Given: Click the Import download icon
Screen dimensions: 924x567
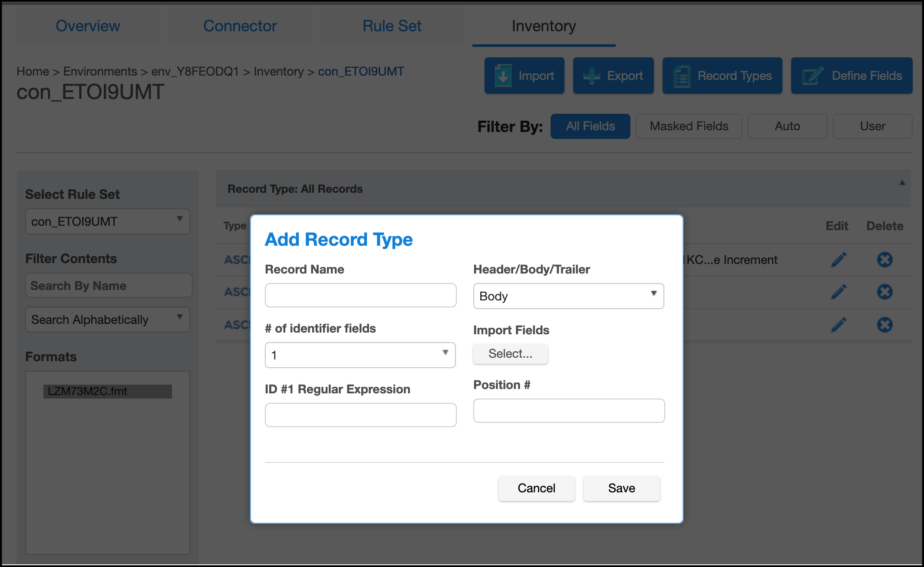Looking at the screenshot, I should (503, 76).
